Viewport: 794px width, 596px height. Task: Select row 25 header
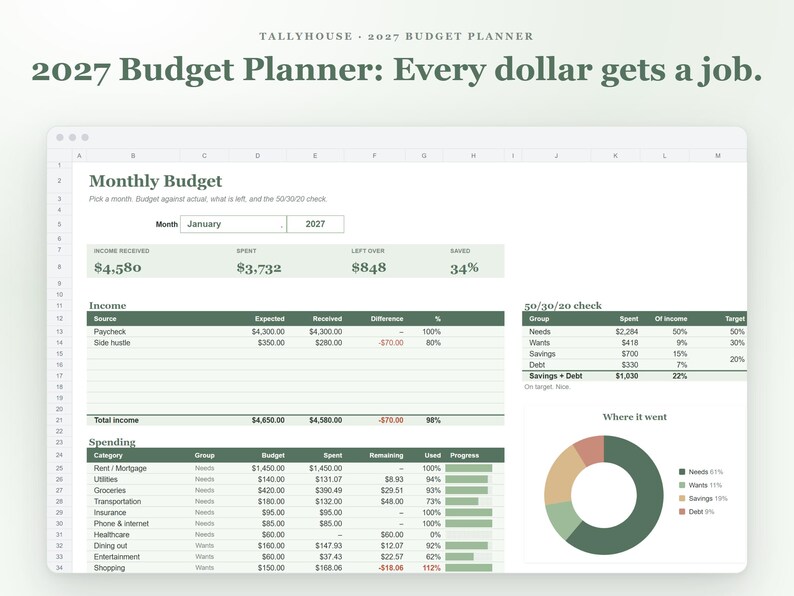pos(59,468)
